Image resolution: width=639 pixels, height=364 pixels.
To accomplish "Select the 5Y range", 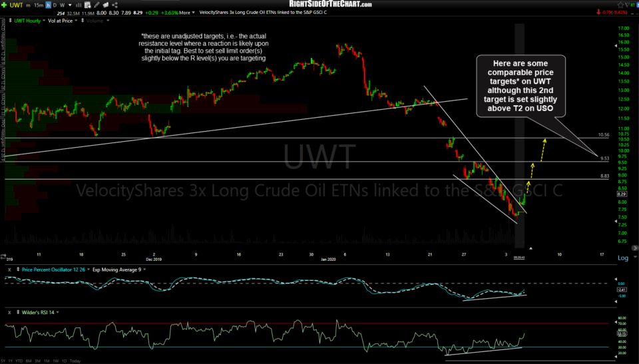I will [4, 361].
